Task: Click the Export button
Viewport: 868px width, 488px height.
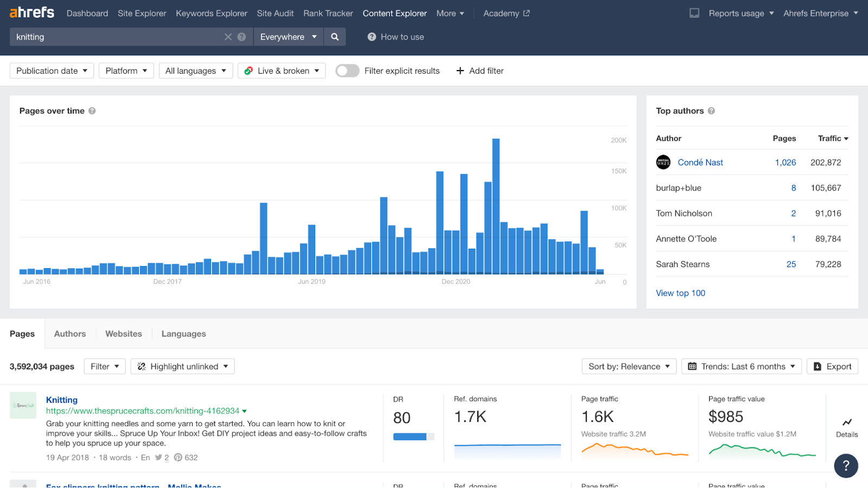Action: pos(833,366)
